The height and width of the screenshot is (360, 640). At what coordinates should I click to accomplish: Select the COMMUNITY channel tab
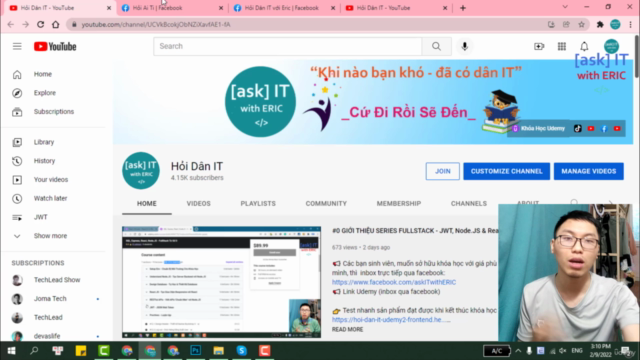326,203
